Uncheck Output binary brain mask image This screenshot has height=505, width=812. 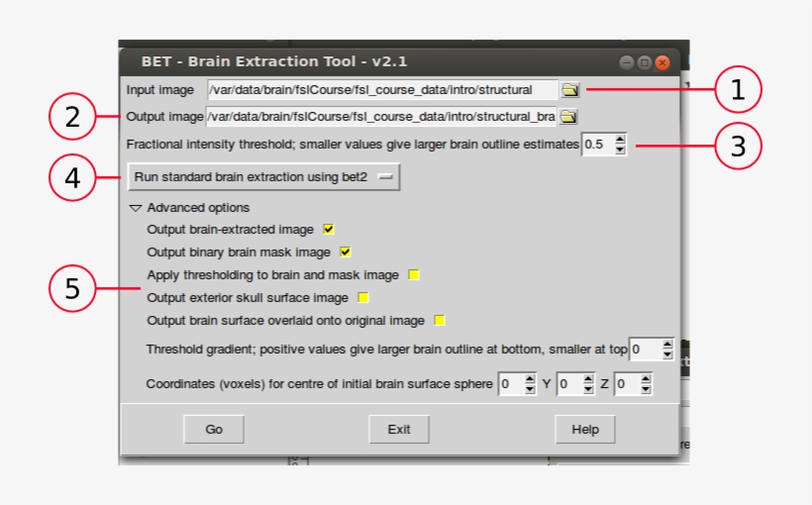coord(346,252)
